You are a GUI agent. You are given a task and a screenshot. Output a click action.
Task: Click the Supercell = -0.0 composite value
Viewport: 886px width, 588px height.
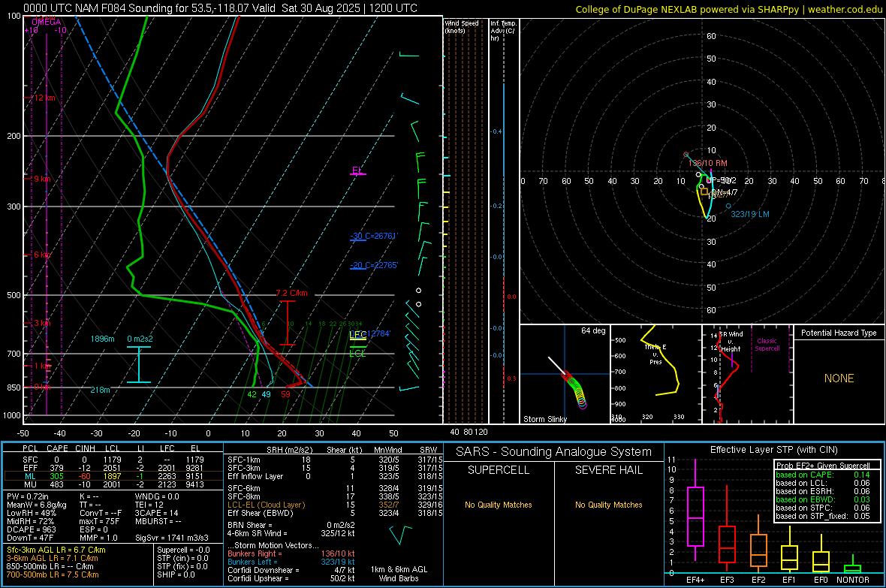pos(183,550)
